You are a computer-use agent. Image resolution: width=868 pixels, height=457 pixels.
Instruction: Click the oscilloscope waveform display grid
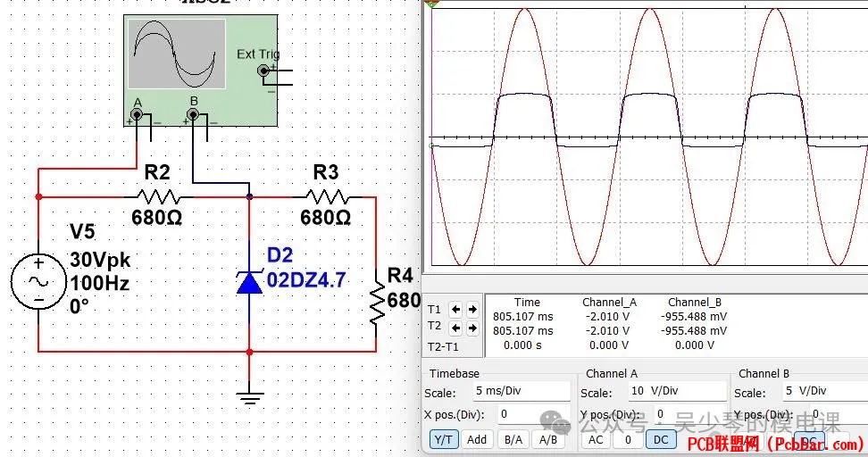click(649, 137)
